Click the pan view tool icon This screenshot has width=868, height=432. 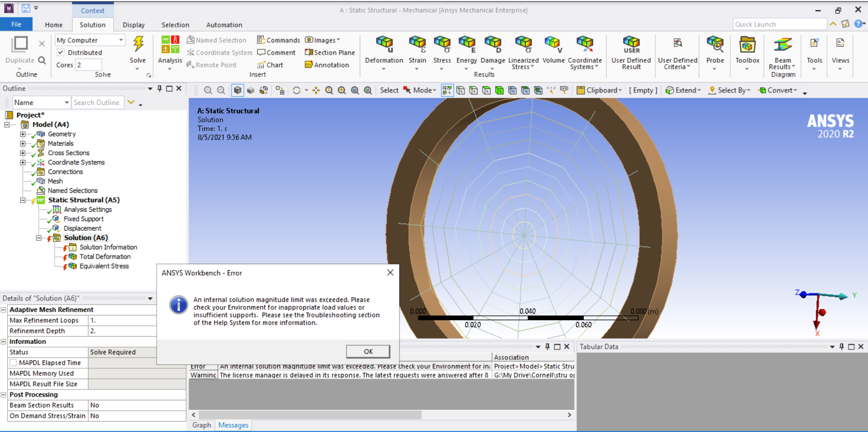point(316,90)
